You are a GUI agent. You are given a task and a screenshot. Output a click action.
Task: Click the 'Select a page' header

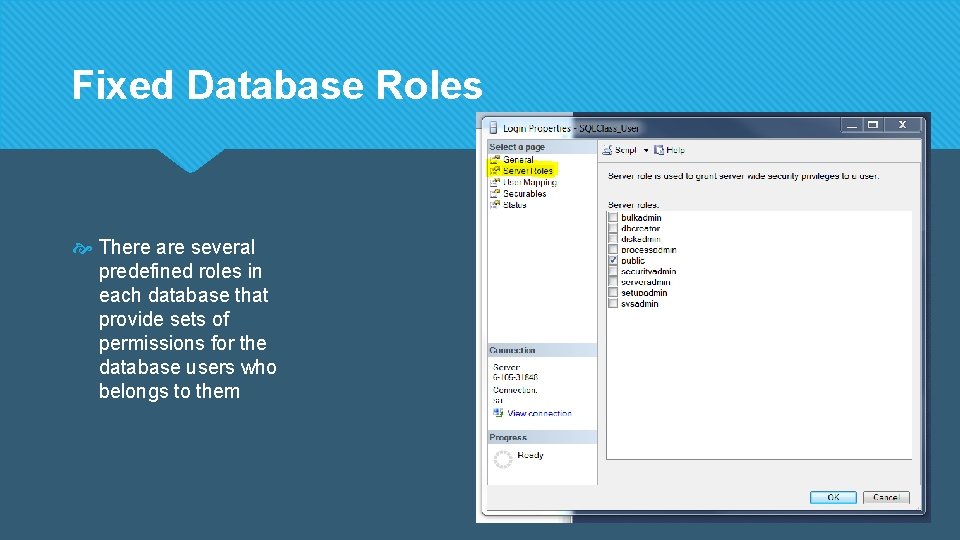517,147
